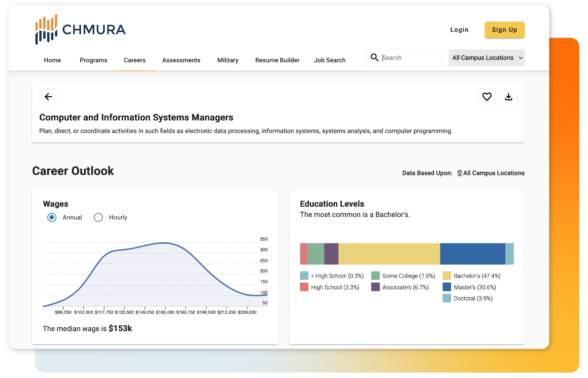Favorite this career using the heart icon
The width and height of the screenshot is (588, 378).
click(487, 97)
